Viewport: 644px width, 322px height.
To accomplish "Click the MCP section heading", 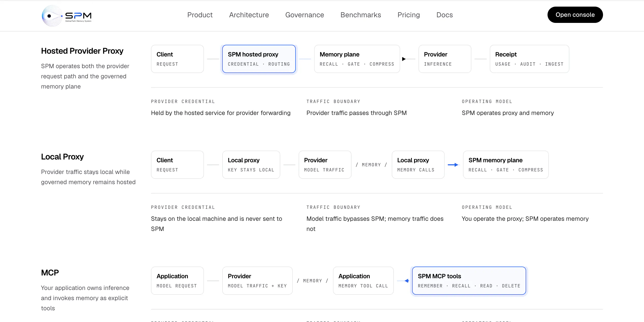I will (50, 273).
